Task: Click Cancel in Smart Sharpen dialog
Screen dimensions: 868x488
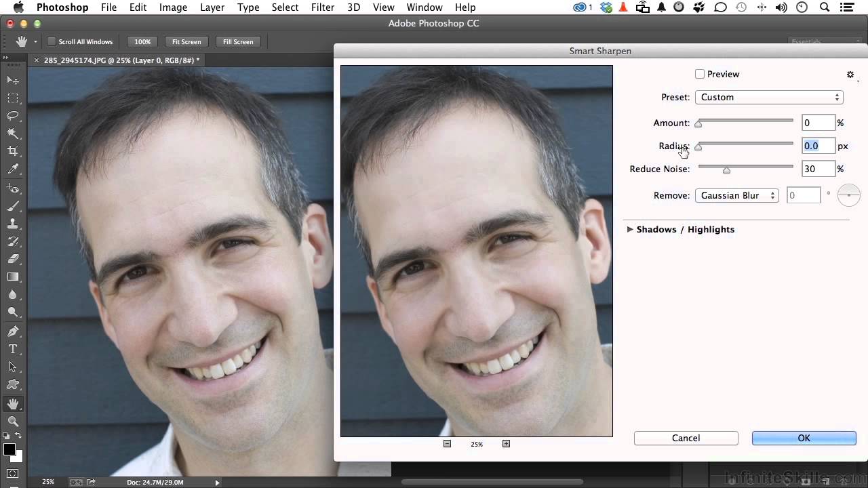Action: pyautogui.click(x=686, y=439)
